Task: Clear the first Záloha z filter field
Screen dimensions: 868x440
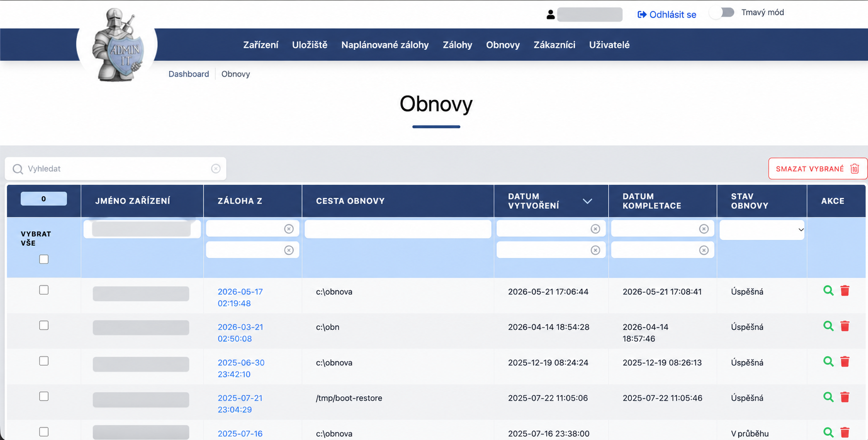Action: pos(289,229)
